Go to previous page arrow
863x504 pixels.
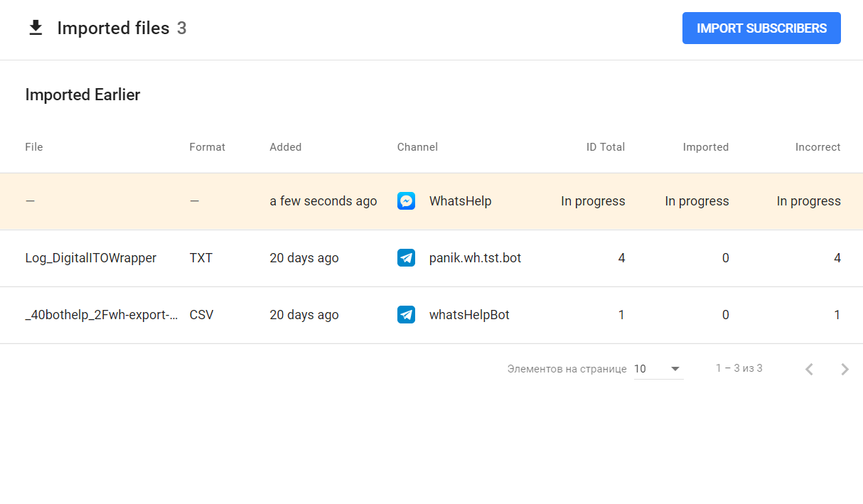809,369
